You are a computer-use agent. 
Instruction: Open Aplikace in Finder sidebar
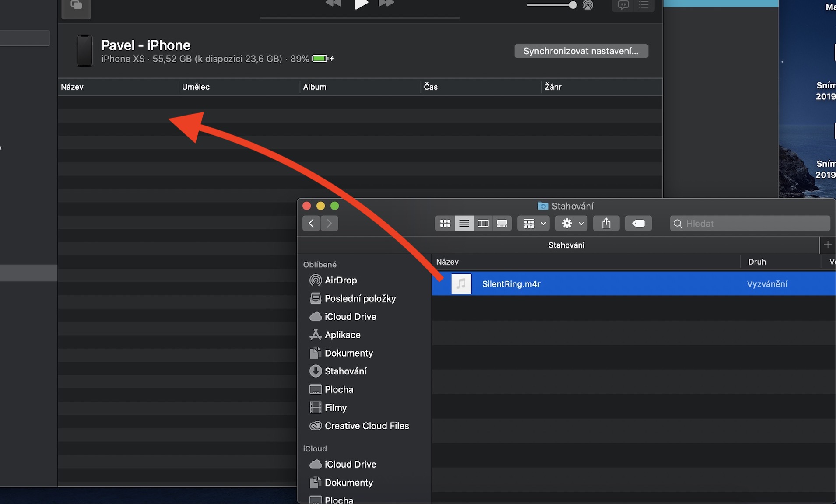(335, 335)
